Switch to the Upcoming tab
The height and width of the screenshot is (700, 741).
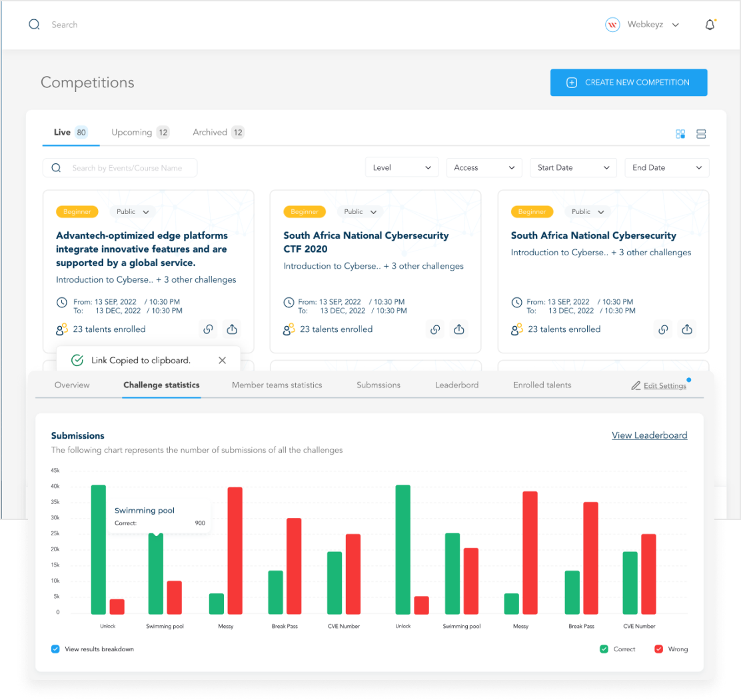(132, 133)
